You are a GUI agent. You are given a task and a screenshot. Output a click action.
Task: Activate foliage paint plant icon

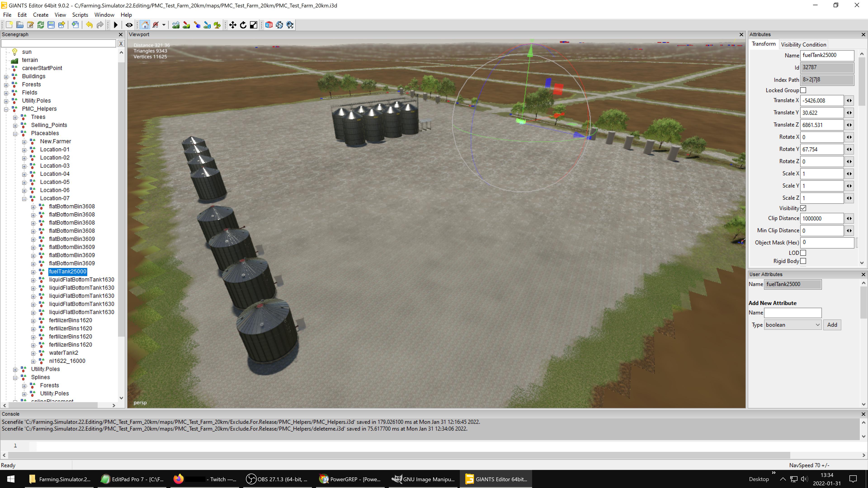coord(217,25)
